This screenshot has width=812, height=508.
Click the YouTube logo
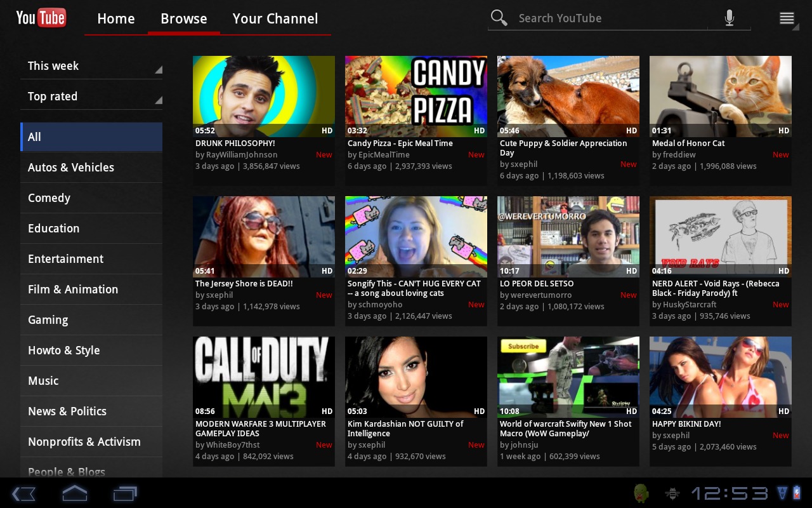click(41, 18)
